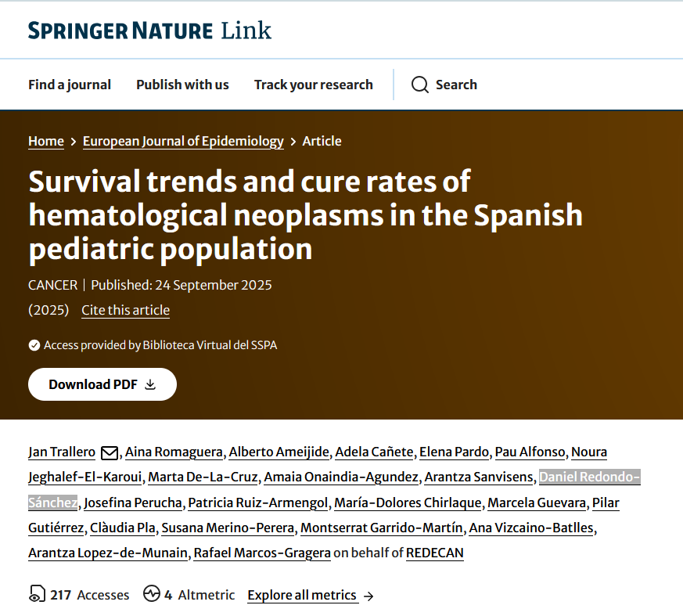This screenshot has width=683, height=616.
Task: Select author Rafael Marcos-Gragera
Action: 261,553
